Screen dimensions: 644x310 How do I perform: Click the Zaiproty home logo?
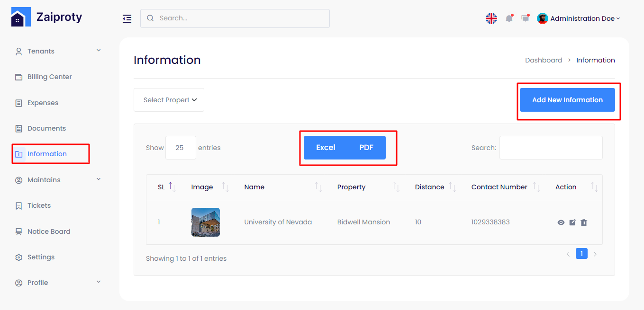click(x=46, y=18)
